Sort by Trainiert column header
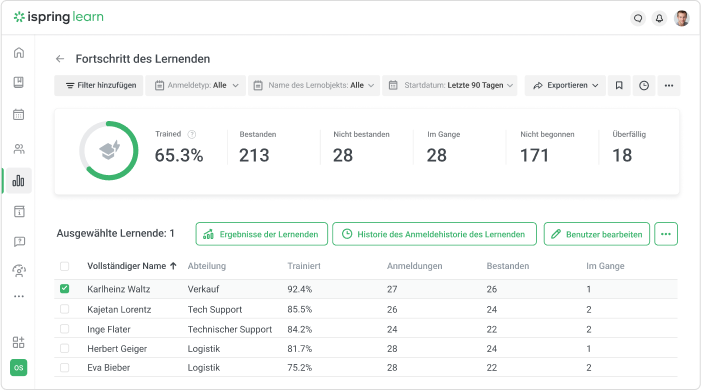 click(x=304, y=266)
